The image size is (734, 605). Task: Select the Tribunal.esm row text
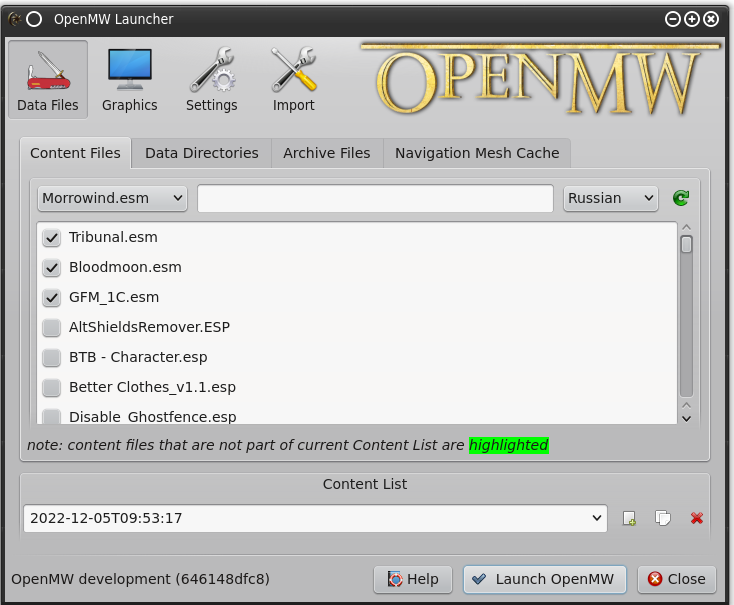pos(113,237)
